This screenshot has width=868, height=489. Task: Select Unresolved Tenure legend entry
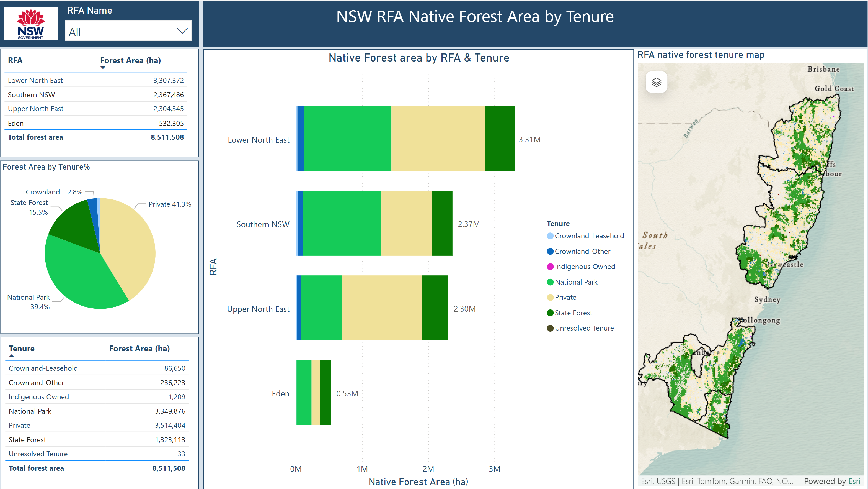(580, 328)
